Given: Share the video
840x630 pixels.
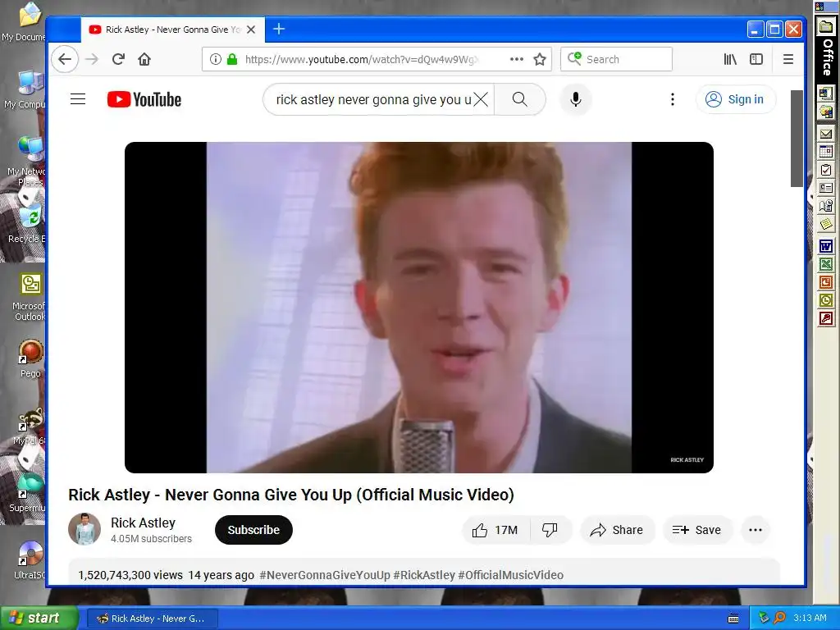Looking at the screenshot, I should pos(617,530).
